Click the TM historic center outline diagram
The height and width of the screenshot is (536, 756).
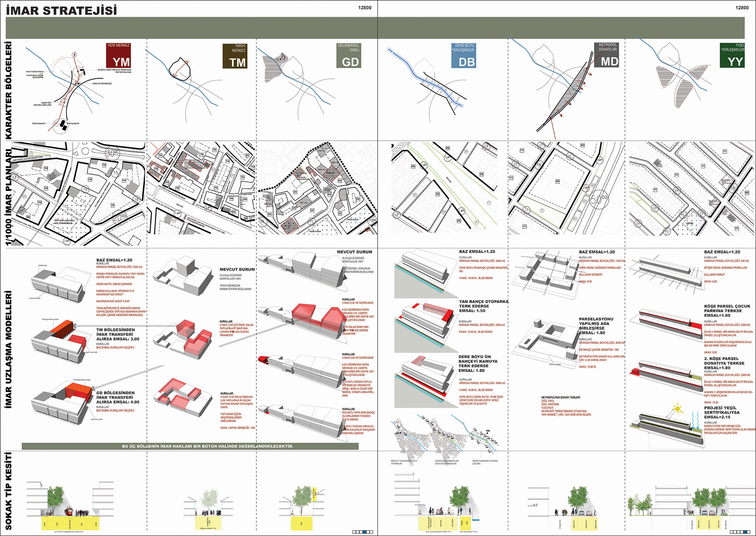click(179, 69)
